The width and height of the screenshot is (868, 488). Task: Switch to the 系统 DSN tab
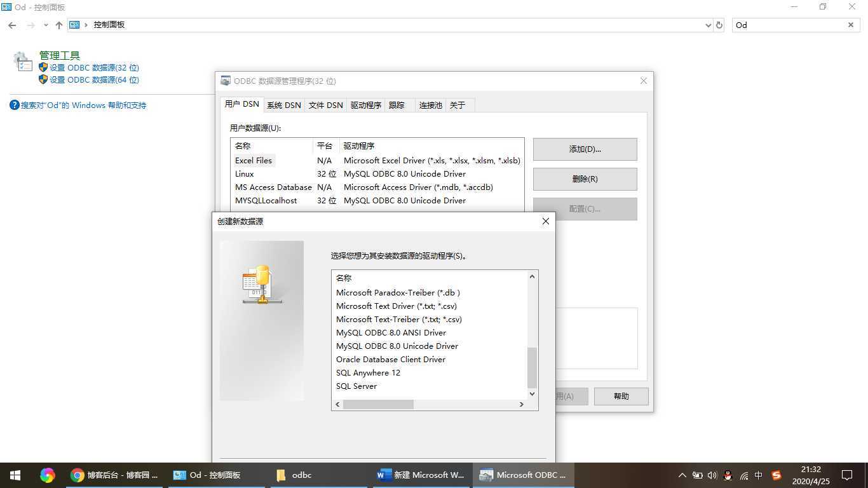[x=283, y=105]
